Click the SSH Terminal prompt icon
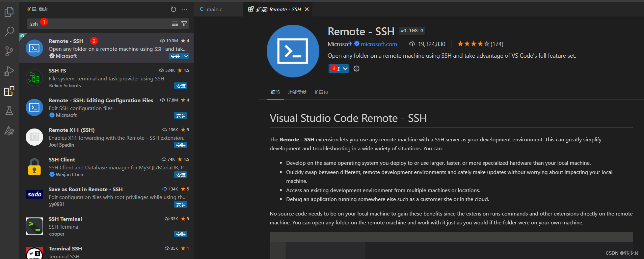This screenshot has height=259, width=644. (34, 226)
